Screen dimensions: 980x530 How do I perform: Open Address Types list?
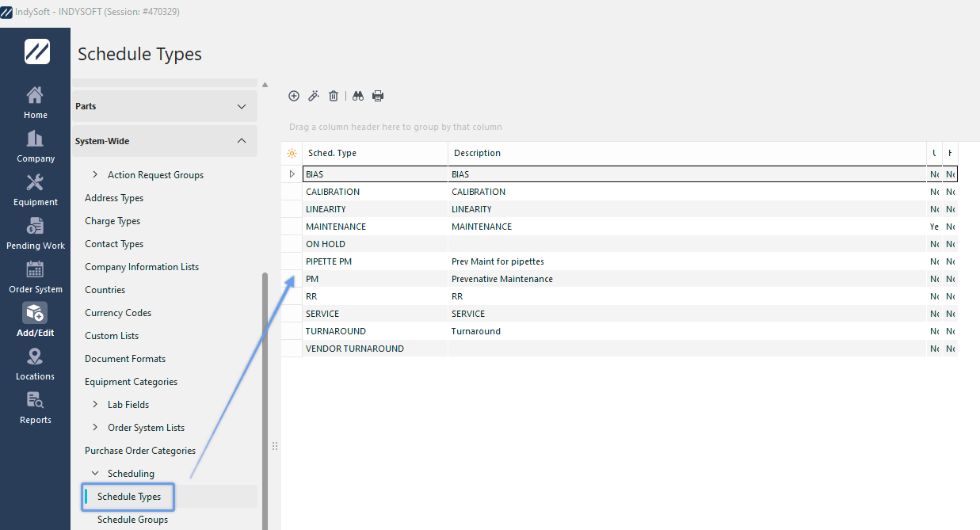tap(114, 198)
